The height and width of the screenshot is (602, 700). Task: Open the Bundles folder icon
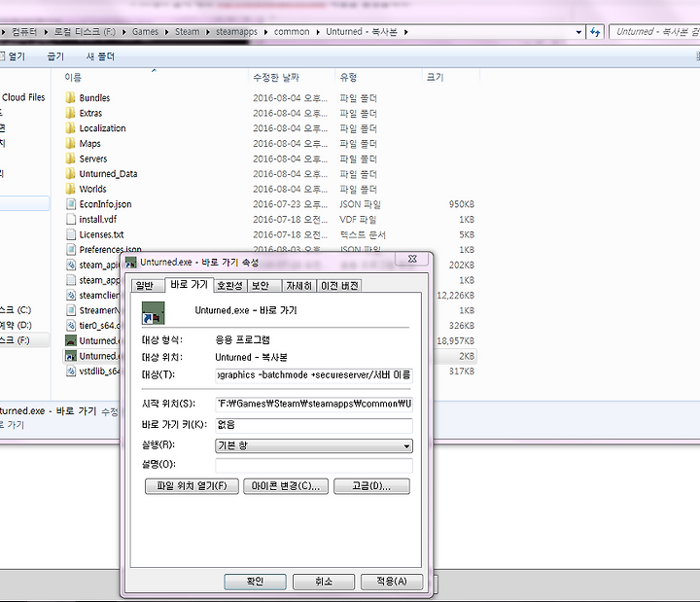(70, 98)
